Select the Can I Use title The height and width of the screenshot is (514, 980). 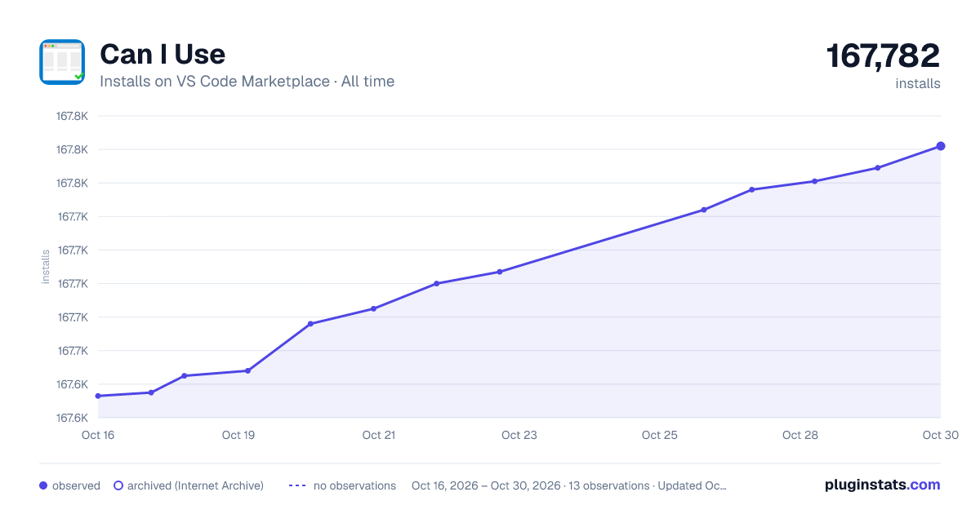163,55
